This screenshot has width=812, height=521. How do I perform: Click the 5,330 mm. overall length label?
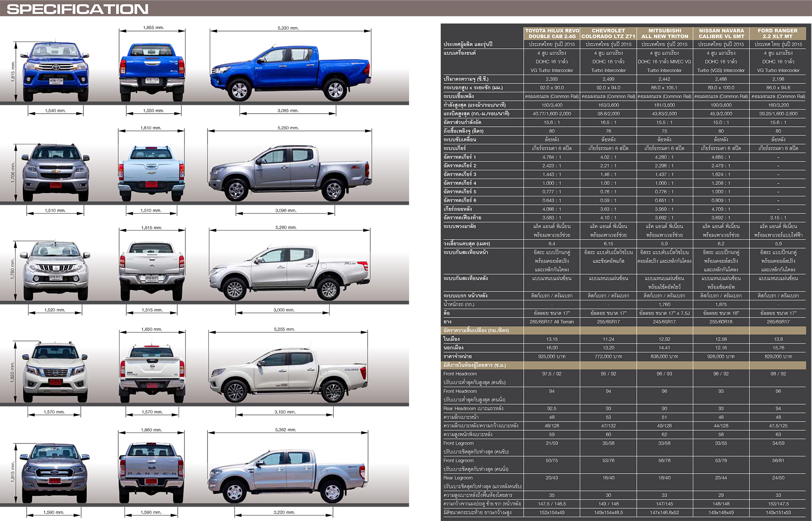pyautogui.click(x=288, y=28)
